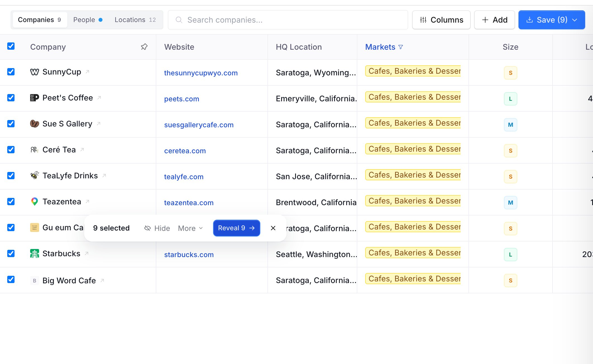The height and width of the screenshot is (364, 593).
Task: Uncheck the Starbucks row checkbox
Action: (x=11, y=253)
